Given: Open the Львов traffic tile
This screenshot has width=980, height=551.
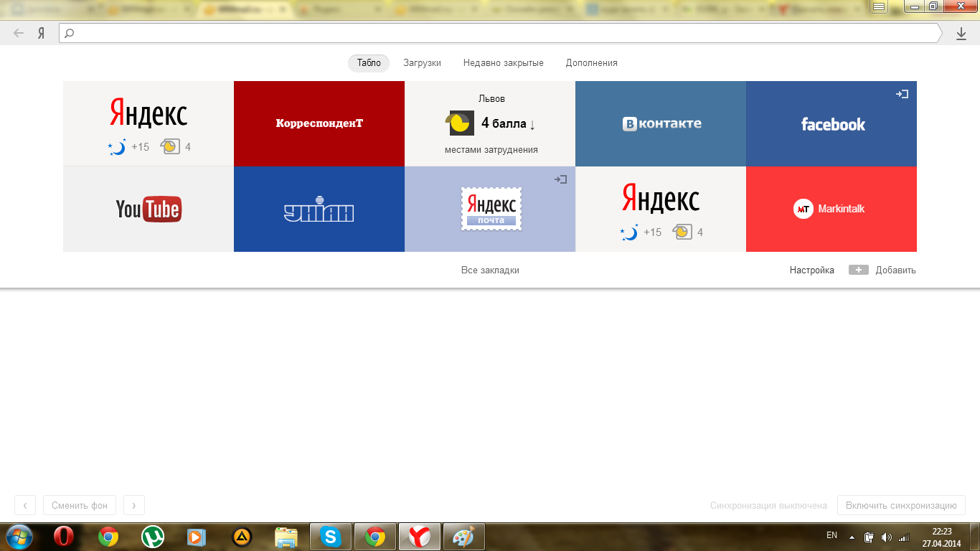Looking at the screenshot, I should [490, 123].
